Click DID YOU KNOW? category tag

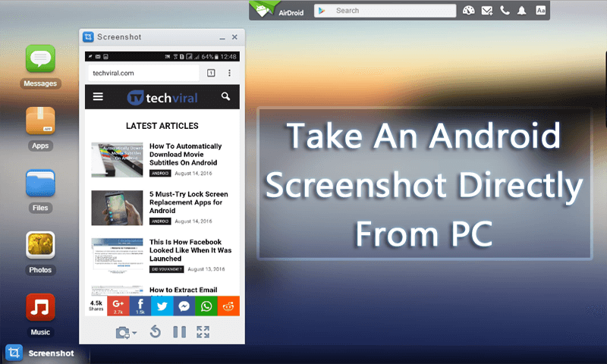tap(166, 269)
